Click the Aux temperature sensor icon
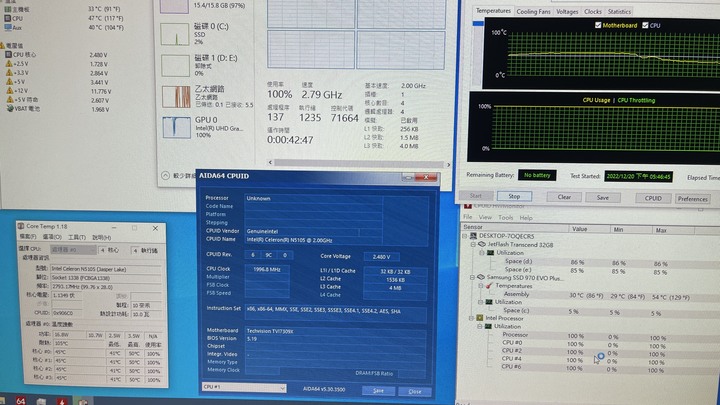This screenshot has width=720, height=405. click(x=7, y=28)
